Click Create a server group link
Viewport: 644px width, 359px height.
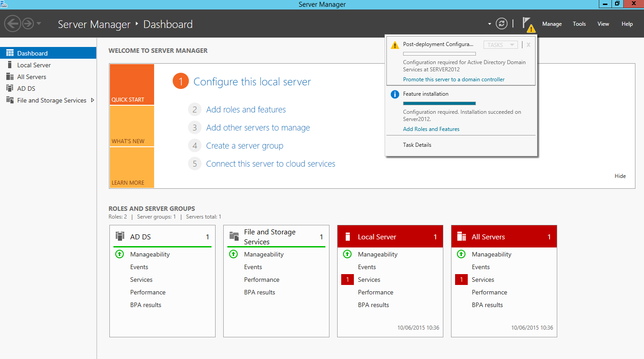click(244, 146)
